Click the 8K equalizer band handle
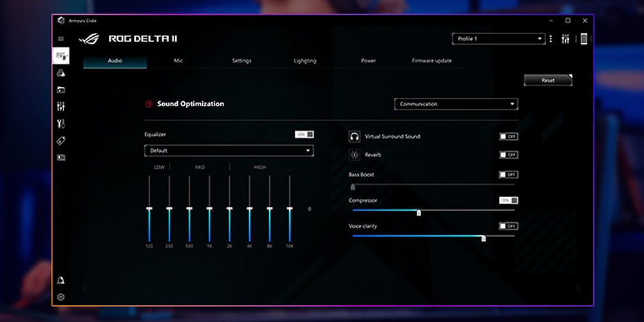 [269, 209]
